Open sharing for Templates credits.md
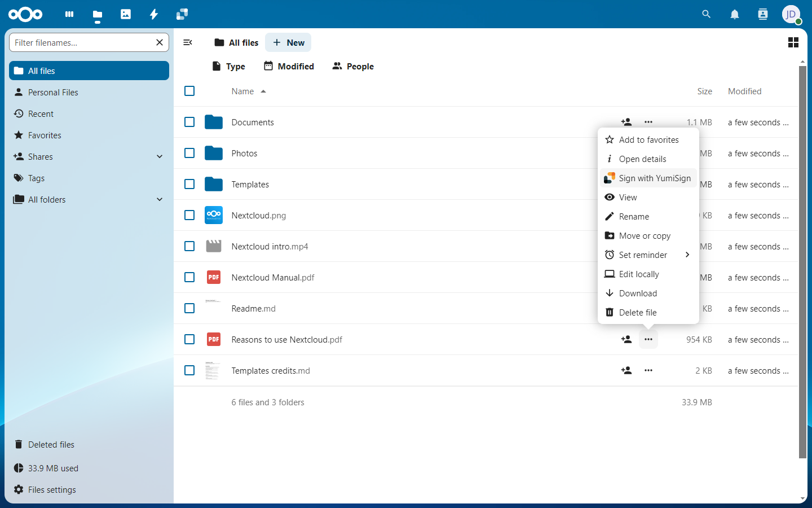The height and width of the screenshot is (508, 812). [x=626, y=370]
